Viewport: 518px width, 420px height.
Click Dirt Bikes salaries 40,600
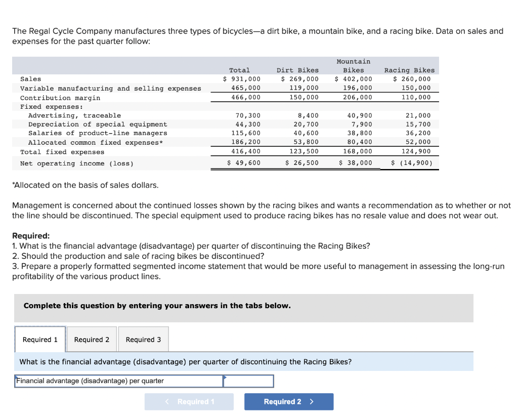tap(306, 133)
